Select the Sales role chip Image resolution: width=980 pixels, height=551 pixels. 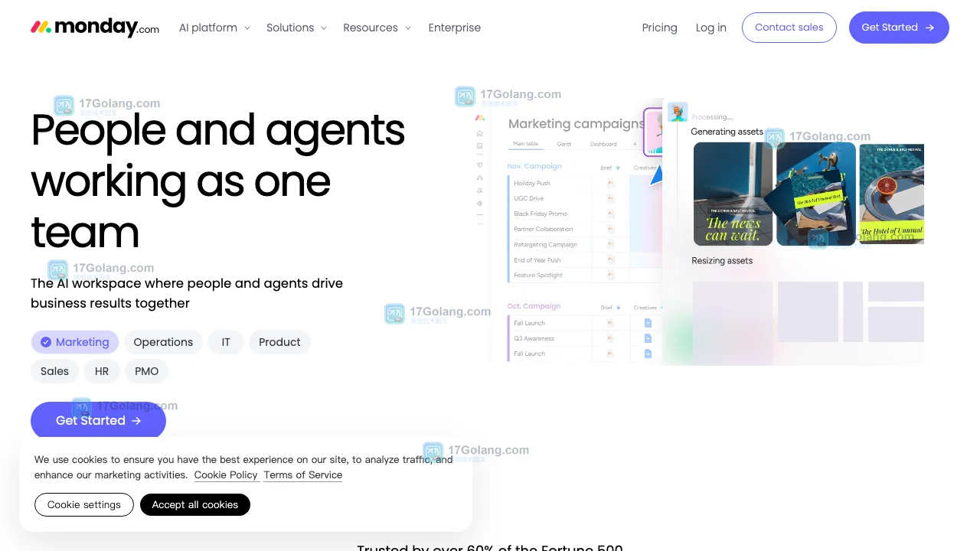point(54,371)
